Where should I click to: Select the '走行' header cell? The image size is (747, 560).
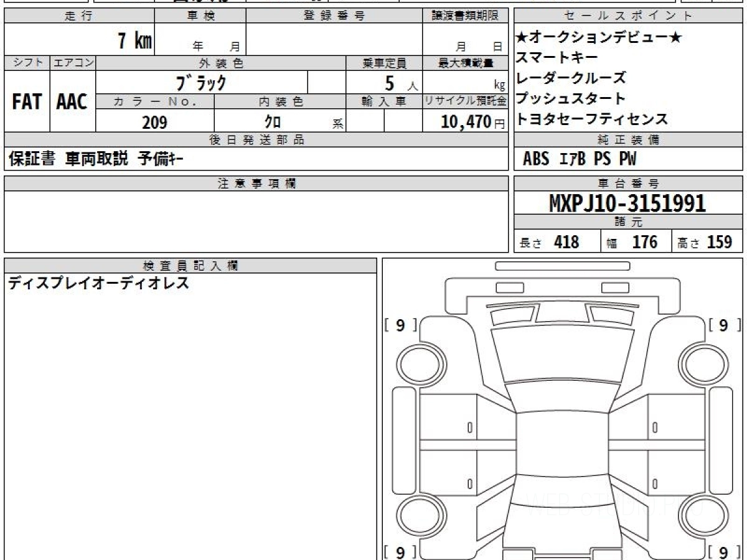click(79, 17)
